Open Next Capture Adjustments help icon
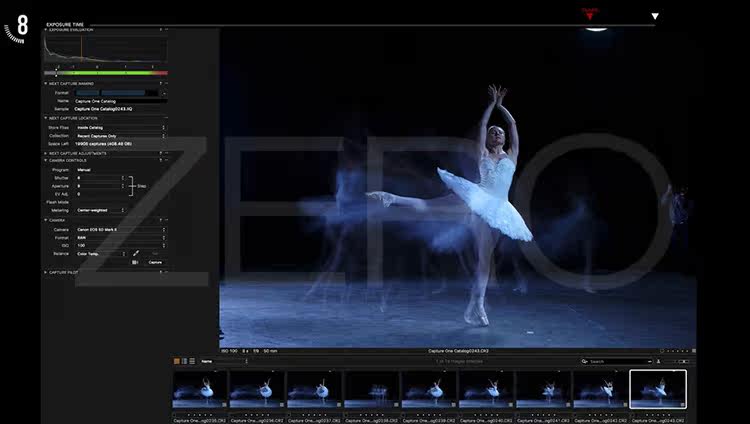Image resolution: width=750 pixels, height=424 pixels. coord(161,153)
